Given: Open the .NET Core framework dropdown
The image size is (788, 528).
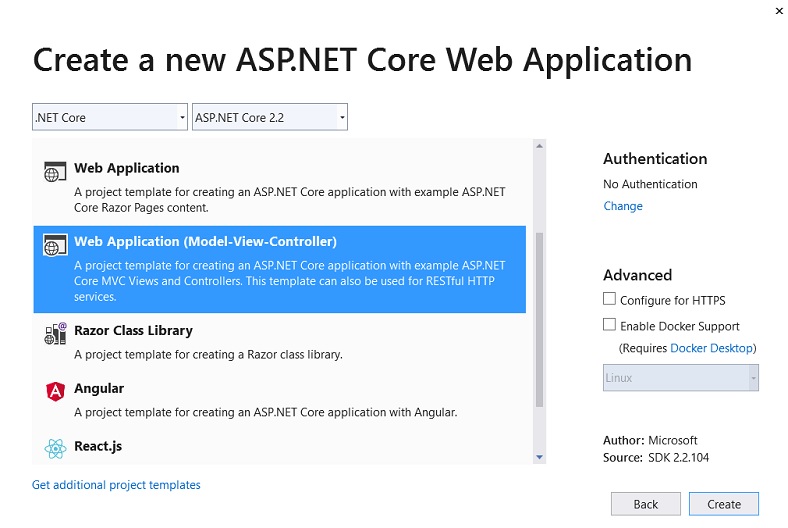Looking at the screenshot, I should [x=110, y=117].
